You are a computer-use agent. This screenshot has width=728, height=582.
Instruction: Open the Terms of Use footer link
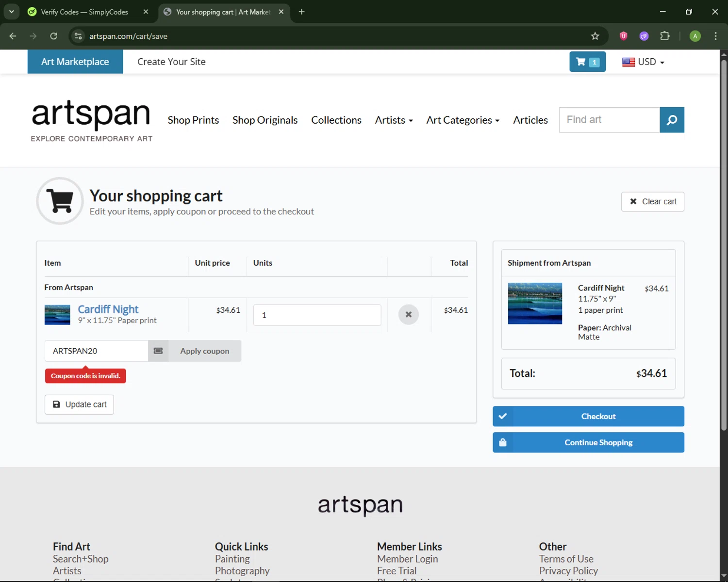566,559
